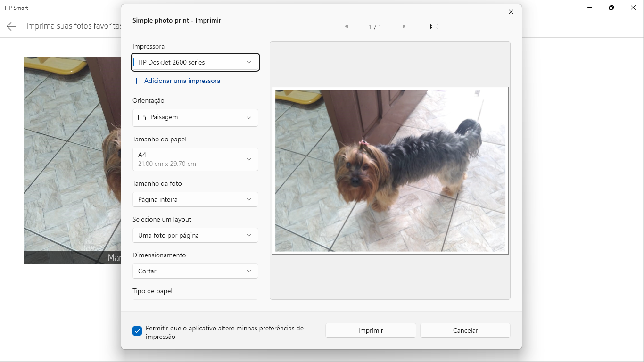The image size is (644, 362).
Task: Expand the Cortar scaling dropdown
Action: 195,271
